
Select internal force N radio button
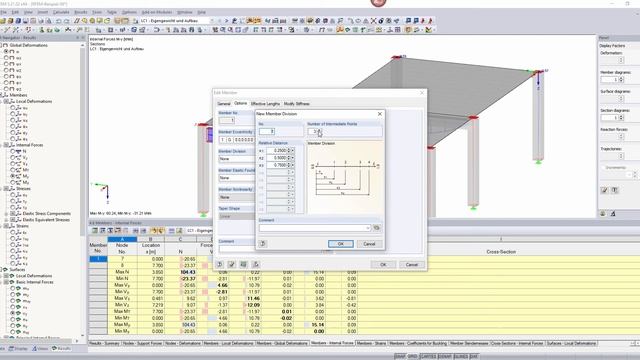13,151
